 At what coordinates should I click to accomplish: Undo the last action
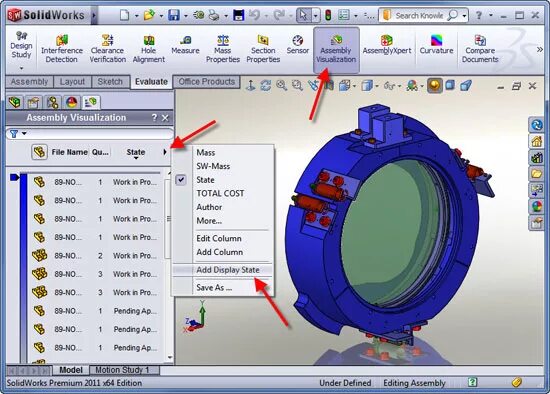[x=255, y=15]
